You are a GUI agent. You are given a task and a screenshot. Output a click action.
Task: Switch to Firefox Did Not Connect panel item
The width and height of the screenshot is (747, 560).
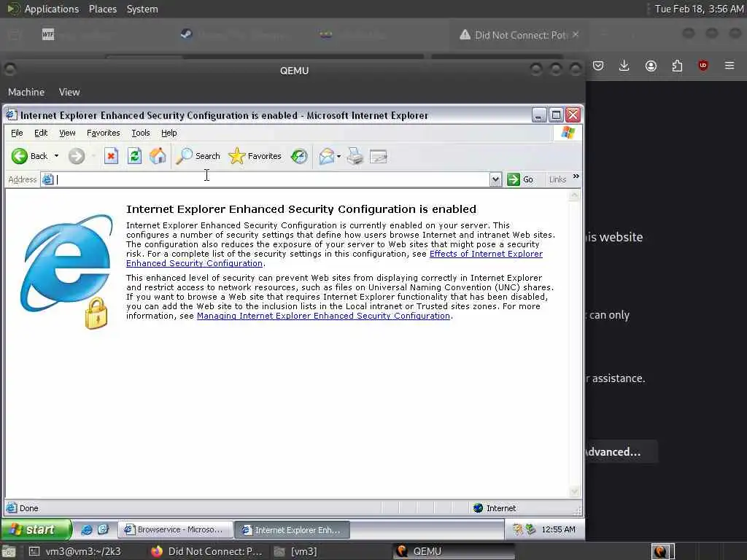click(206, 551)
